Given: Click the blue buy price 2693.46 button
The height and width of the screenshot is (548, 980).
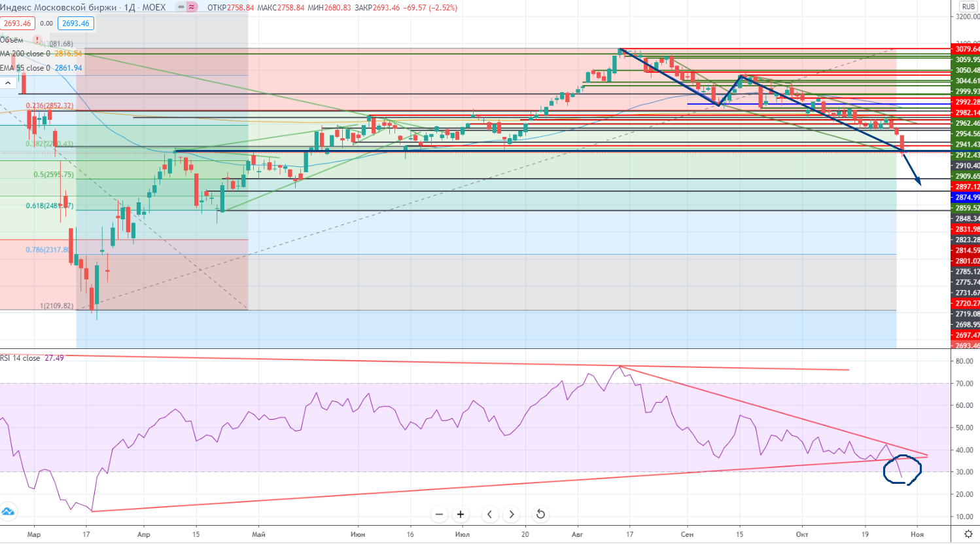Looking at the screenshot, I should pyautogui.click(x=76, y=24).
